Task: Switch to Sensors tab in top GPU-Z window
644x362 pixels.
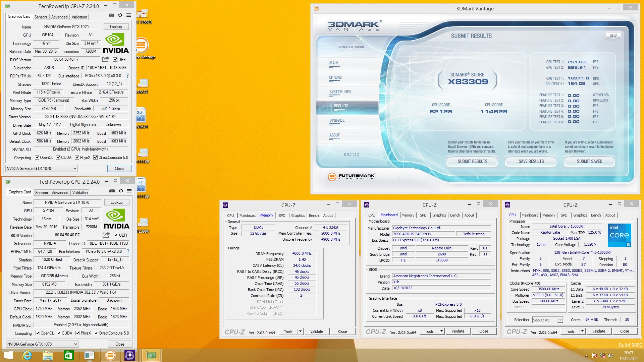Action: (41, 17)
